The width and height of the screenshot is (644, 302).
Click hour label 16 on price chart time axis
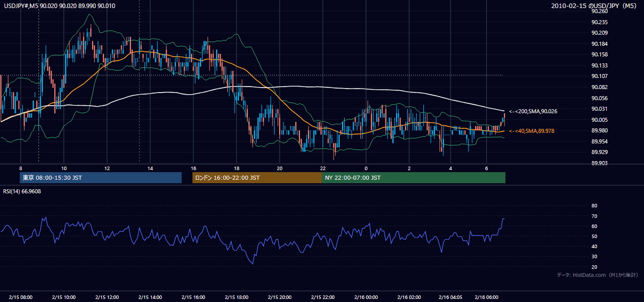(x=194, y=168)
